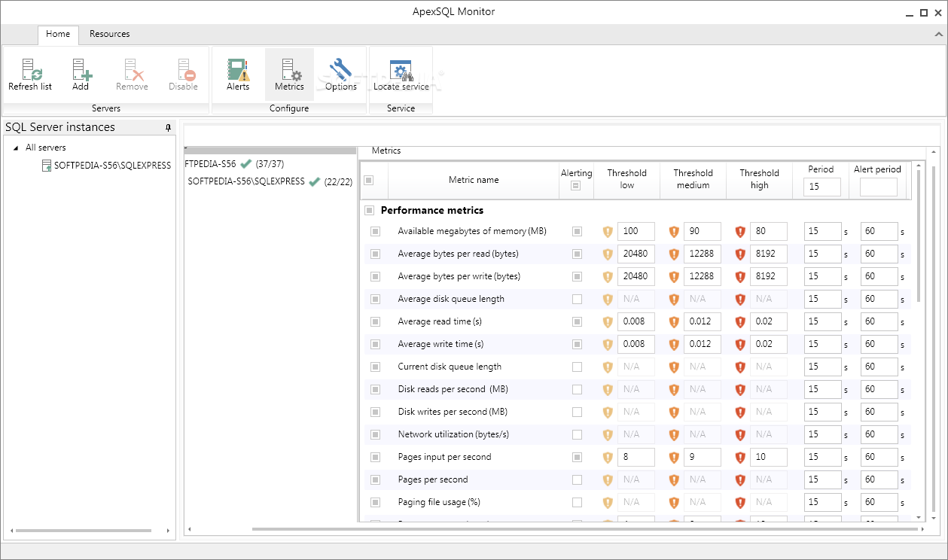Edit alert period for Disk writes per second
The image size is (948, 560).
point(879,412)
